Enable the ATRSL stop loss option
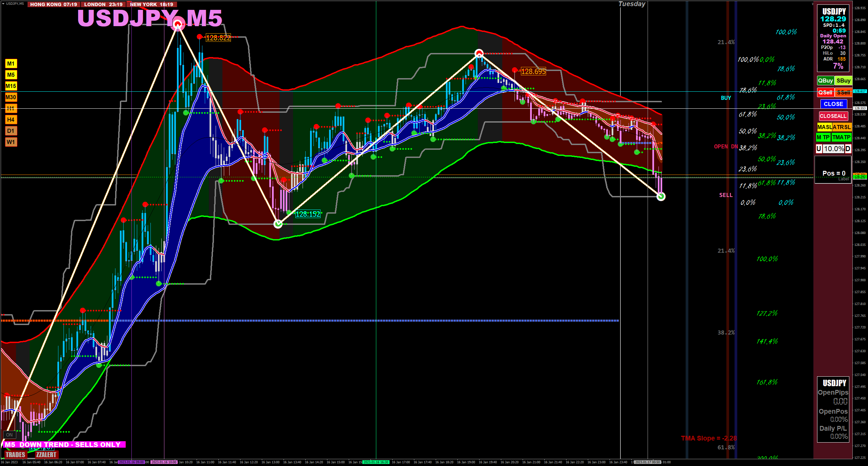 842,127
